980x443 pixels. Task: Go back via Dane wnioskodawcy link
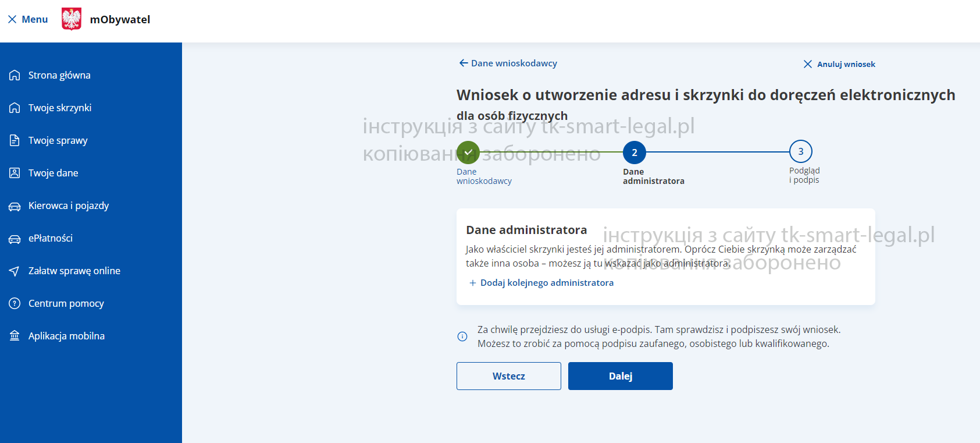pos(514,63)
